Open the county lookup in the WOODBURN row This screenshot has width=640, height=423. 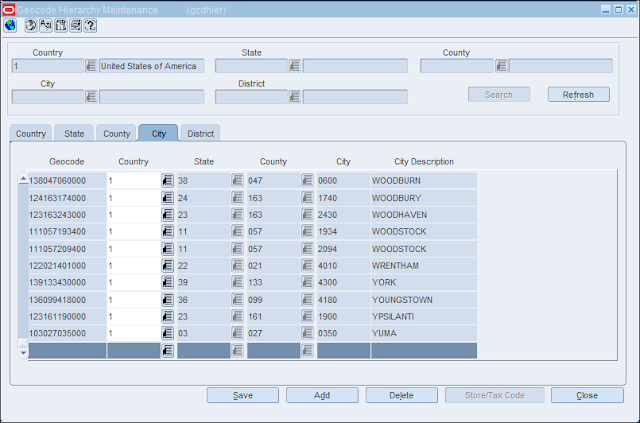coord(307,180)
